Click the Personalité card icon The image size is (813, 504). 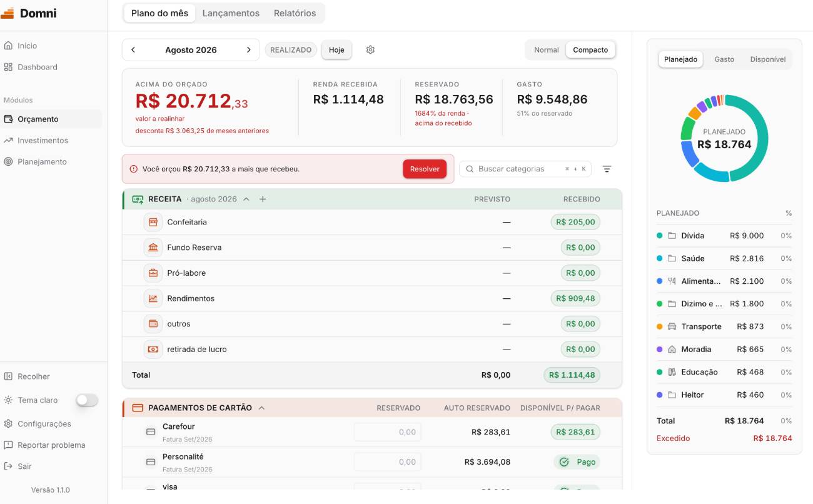(x=150, y=462)
